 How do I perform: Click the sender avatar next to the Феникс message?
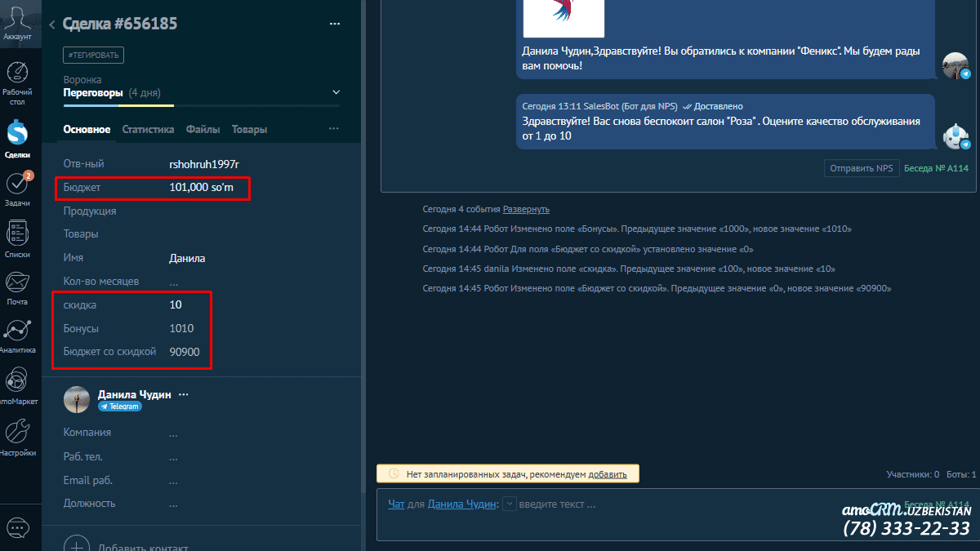click(955, 65)
